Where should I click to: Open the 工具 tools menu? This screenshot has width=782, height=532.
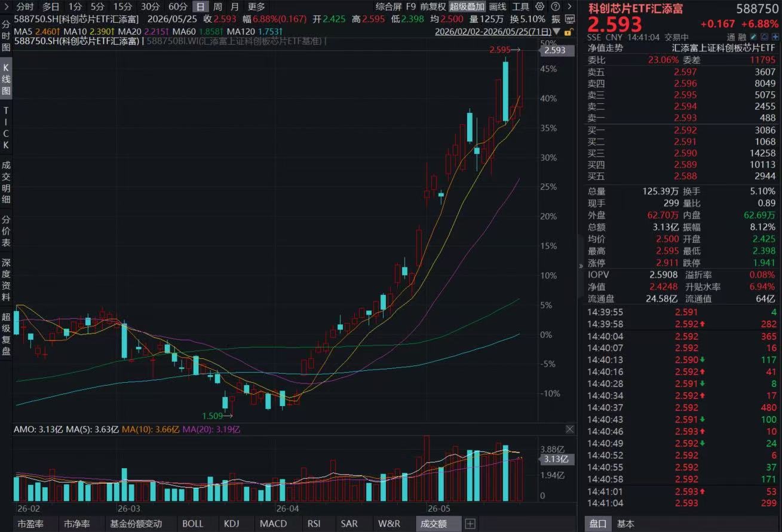coord(521,7)
